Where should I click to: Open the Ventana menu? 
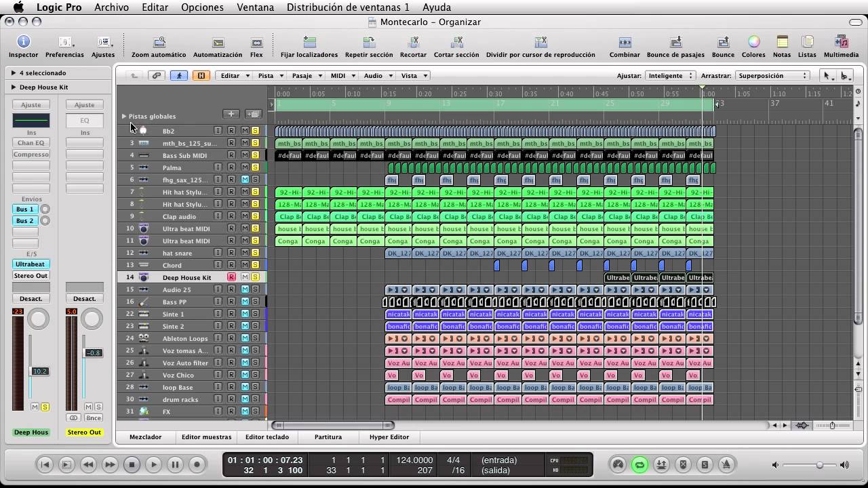[255, 7]
